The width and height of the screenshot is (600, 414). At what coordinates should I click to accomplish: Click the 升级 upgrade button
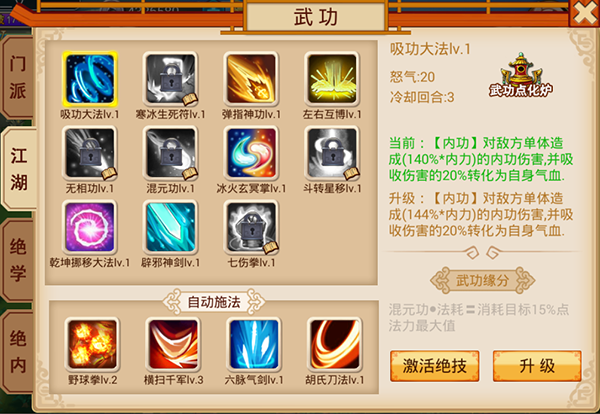[x=537, y=366]
